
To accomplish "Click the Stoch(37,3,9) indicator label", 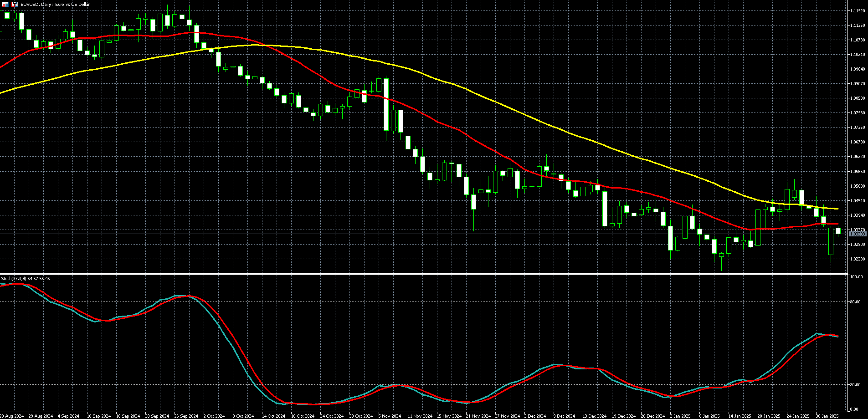I will tap(26, 278).
